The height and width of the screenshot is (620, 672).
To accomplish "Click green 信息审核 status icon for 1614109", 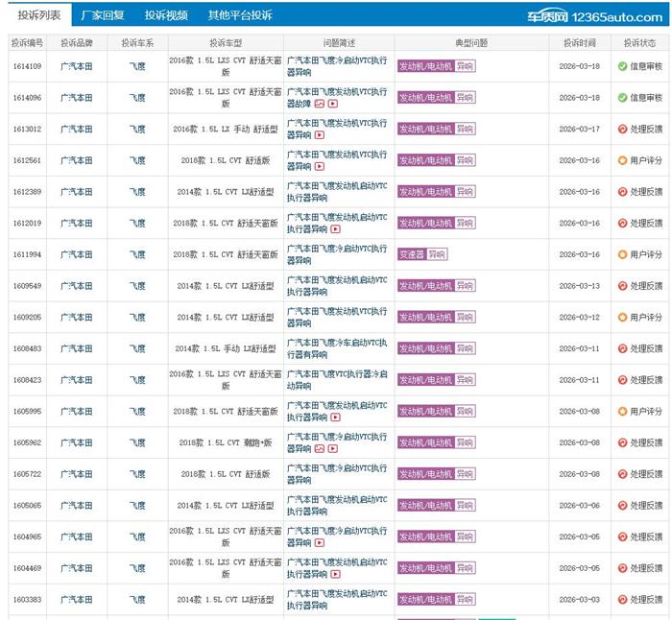I will tap(622, 66).
